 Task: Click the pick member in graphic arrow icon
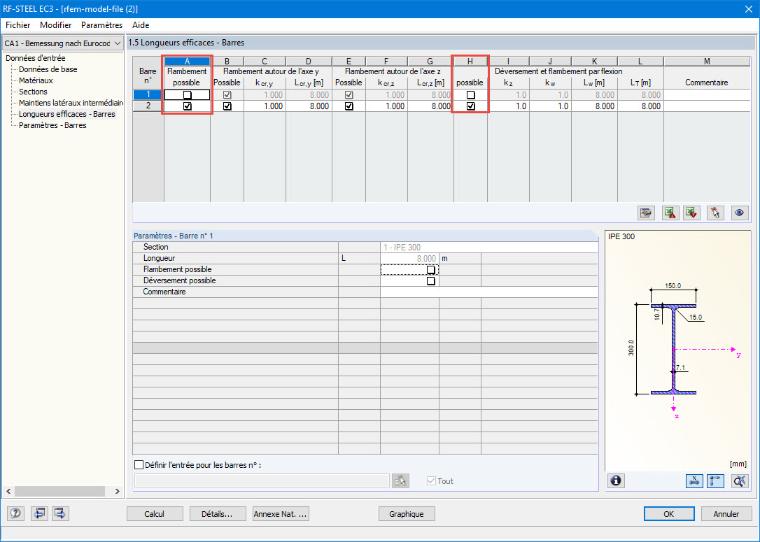click(x=715, y=212)
